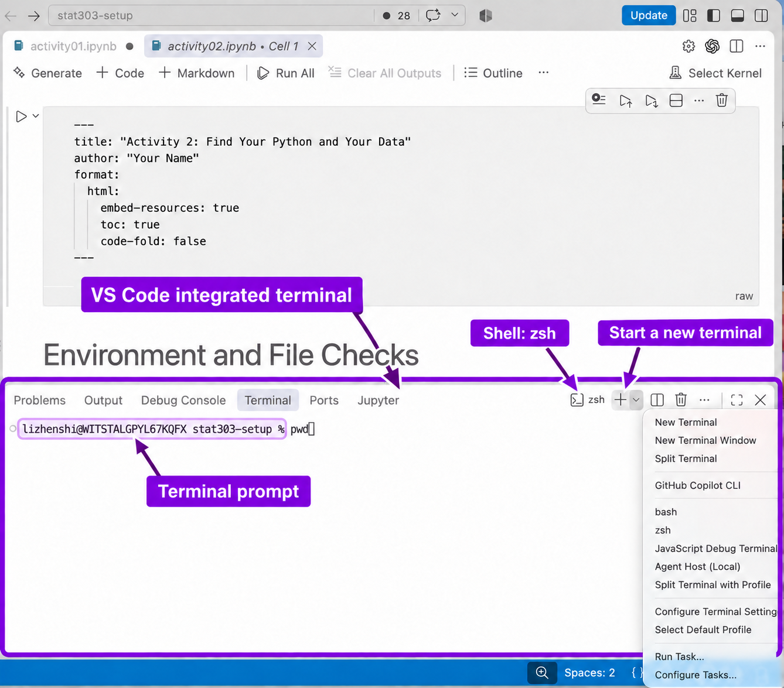
Task: Go forward with the right arrow
Action: 34,16
